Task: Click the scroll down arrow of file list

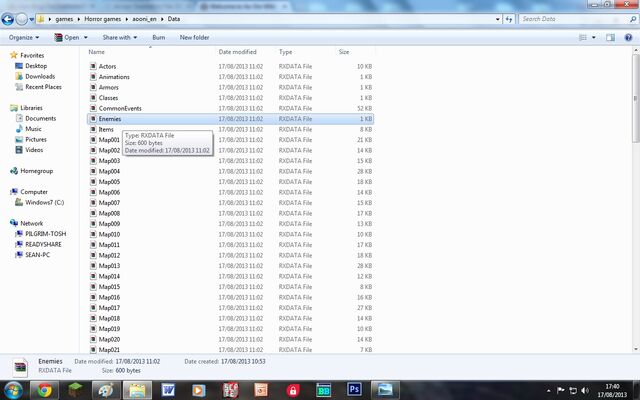Action: [636, 349]
